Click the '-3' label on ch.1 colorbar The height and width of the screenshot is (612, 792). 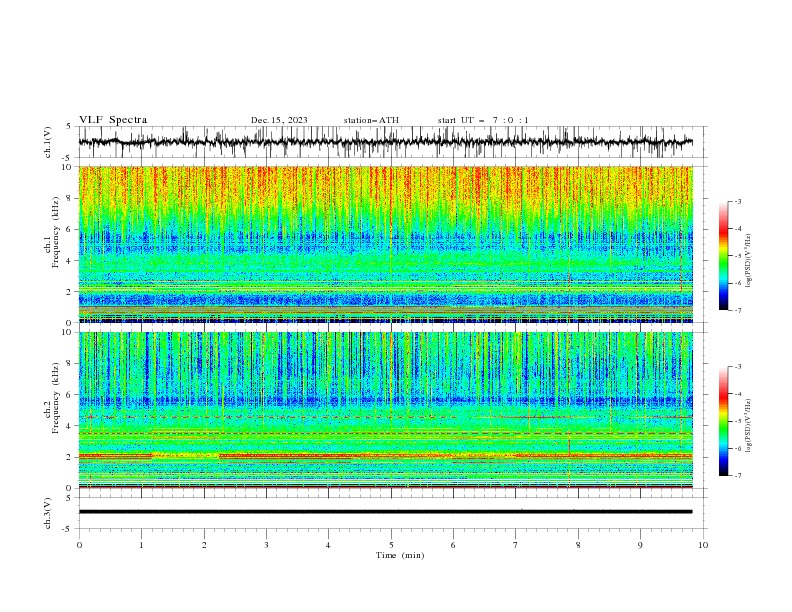click(x=737, y=201)
